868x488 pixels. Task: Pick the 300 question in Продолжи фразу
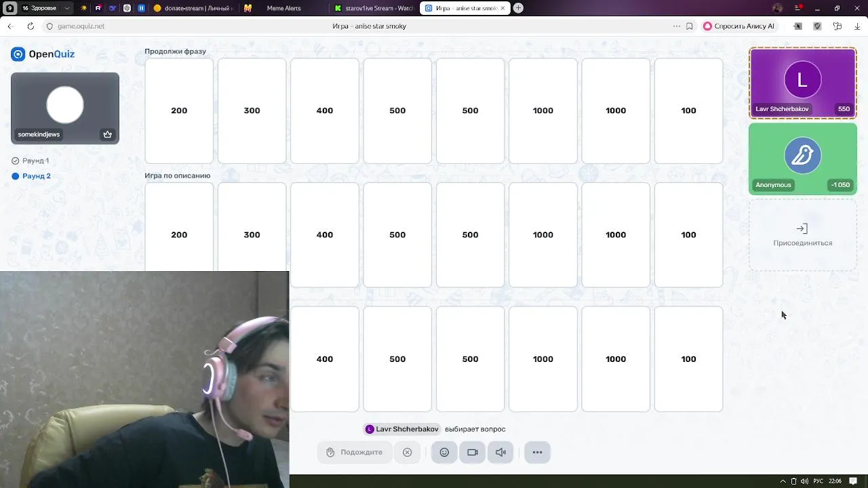click(252, 110)
